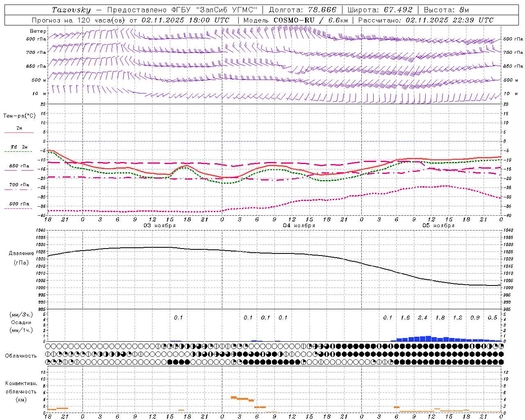Click the forecast start 02.11.2025 18:00 UTC

click(x=185, y=20)
